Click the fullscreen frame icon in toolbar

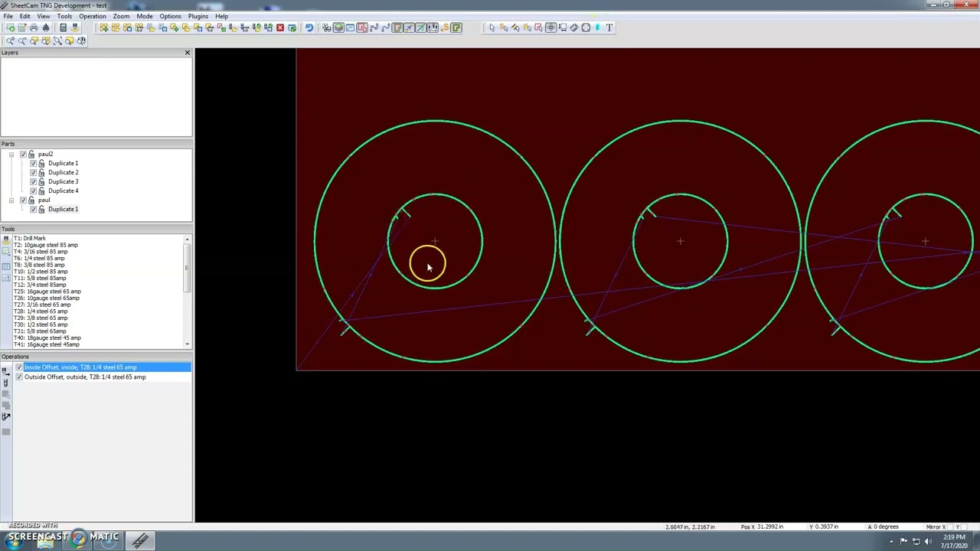[586, 28]
